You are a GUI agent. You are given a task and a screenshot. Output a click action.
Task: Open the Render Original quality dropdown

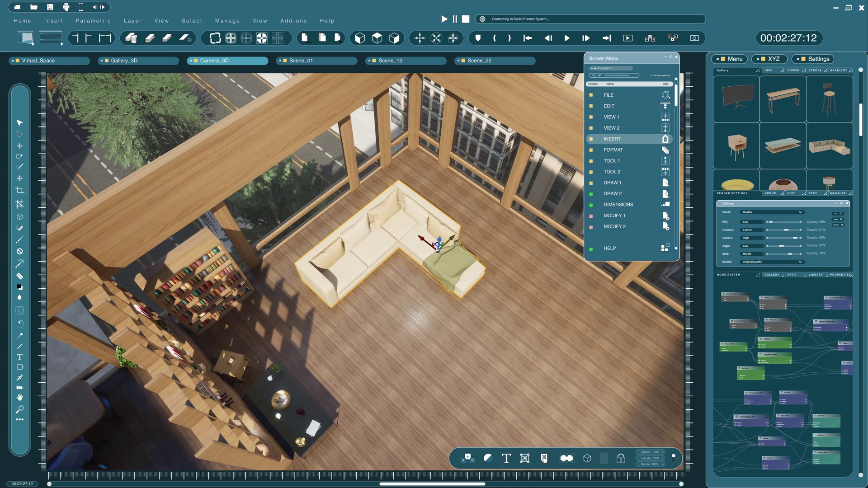point(772,262)
